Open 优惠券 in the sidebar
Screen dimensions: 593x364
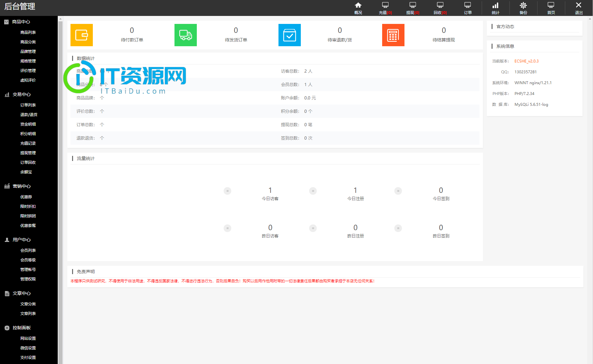tap(26, 197)
